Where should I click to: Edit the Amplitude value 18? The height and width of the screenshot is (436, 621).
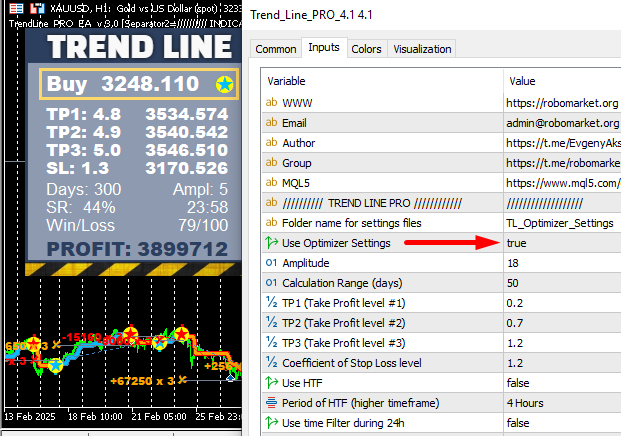tap(512, 263)
